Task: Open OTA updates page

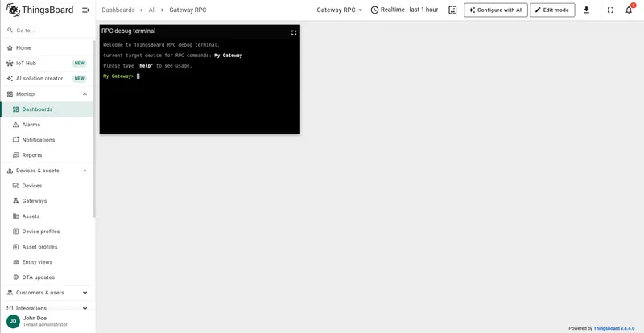Action: pos(47,277)
